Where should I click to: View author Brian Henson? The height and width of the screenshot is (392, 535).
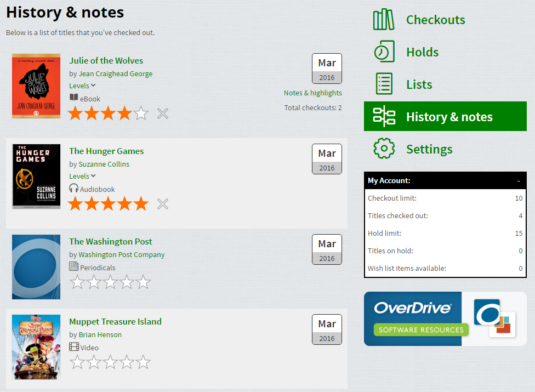[100, 334]
